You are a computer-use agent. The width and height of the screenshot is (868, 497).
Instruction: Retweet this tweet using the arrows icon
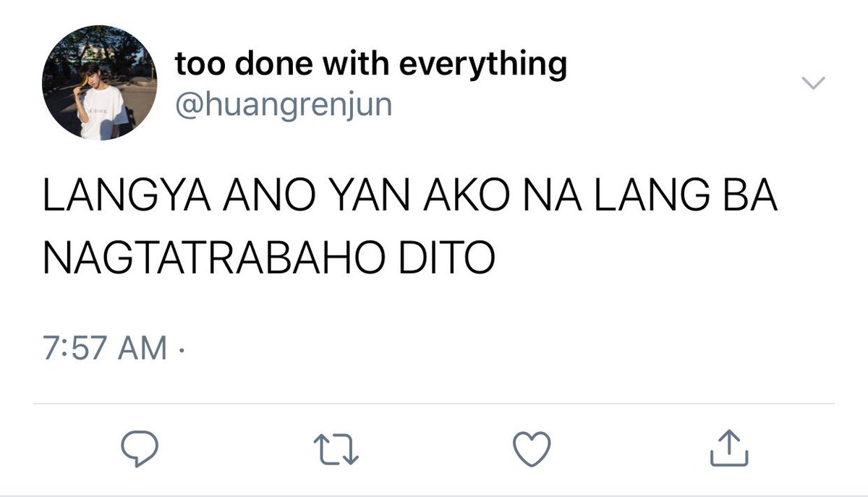pyautogui.click(x=333, y=449)
